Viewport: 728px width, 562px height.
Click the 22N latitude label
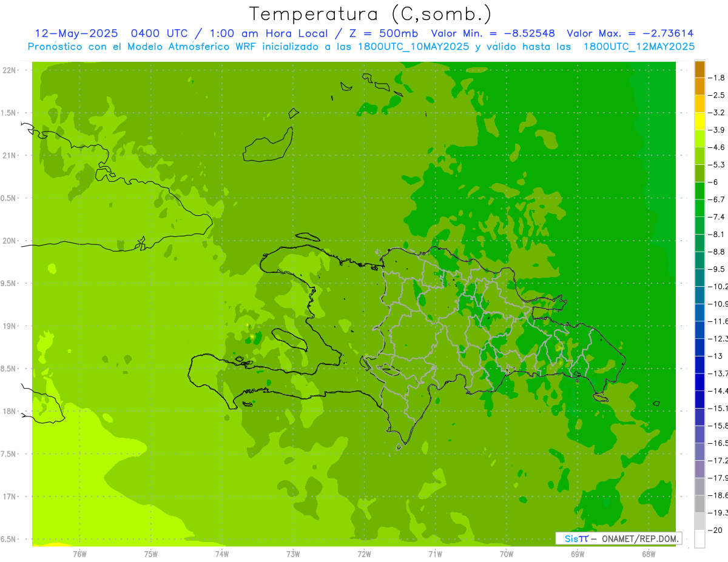9,70
